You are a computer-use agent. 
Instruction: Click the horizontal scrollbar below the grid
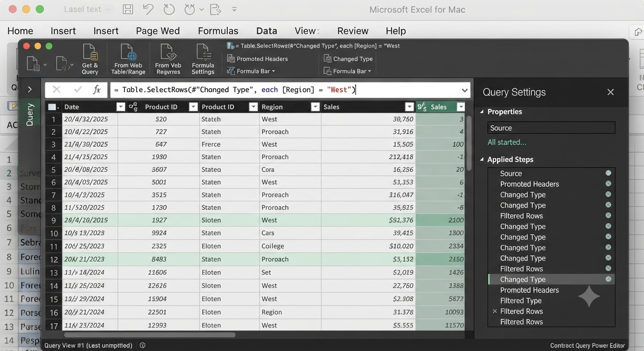pyautogui.click(x=150, y=335)
